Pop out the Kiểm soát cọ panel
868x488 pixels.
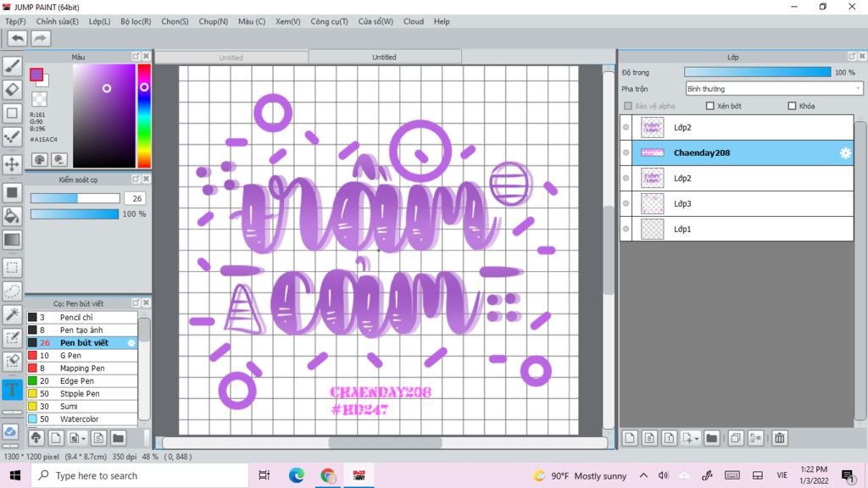tap(136, 180)
